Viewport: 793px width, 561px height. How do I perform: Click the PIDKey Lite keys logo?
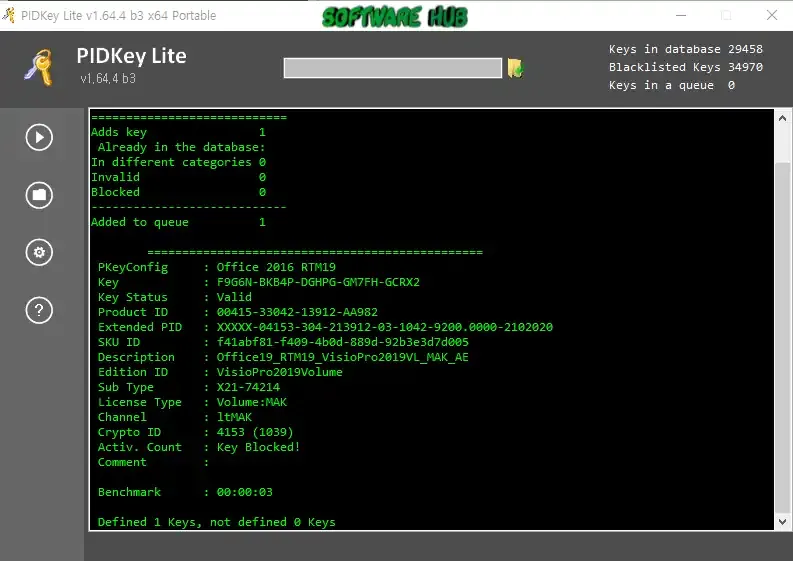pyautogui.click(x=39, y=67)
